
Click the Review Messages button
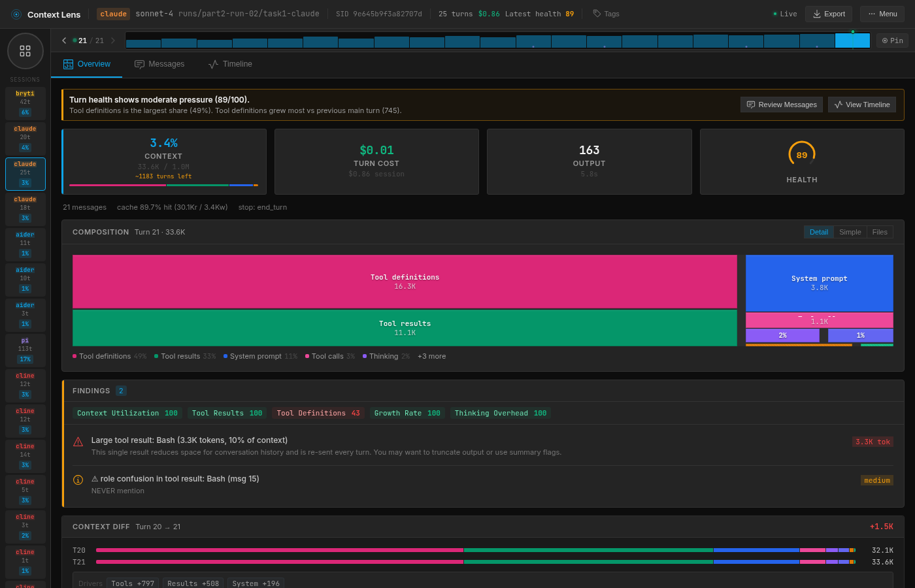[781, 105]
